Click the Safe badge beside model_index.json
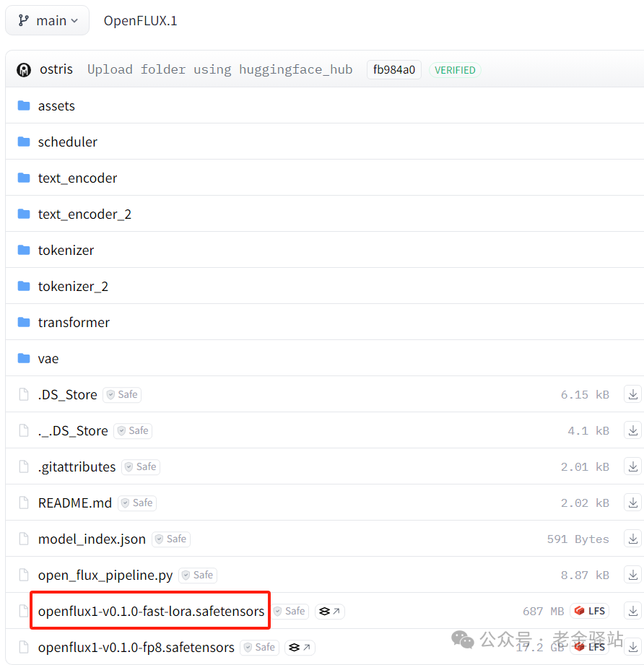Viewport: 644px width, 665px height. [171, 539]
